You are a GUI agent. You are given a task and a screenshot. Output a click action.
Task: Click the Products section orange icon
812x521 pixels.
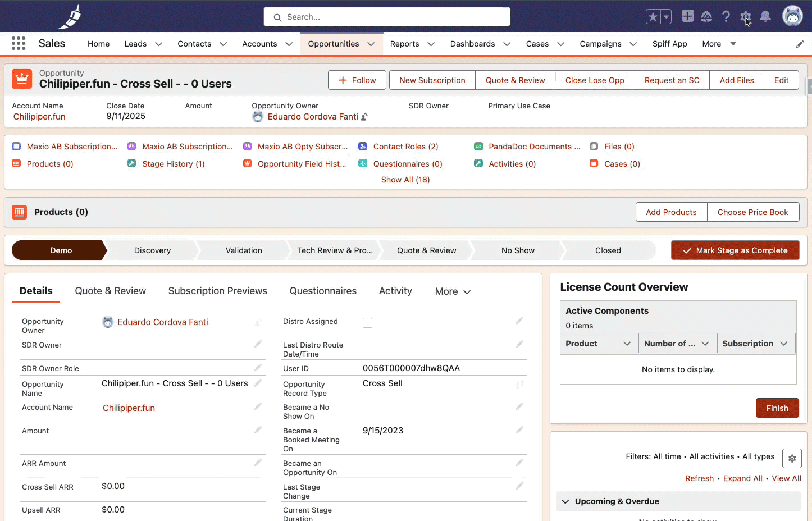point(20,212)
